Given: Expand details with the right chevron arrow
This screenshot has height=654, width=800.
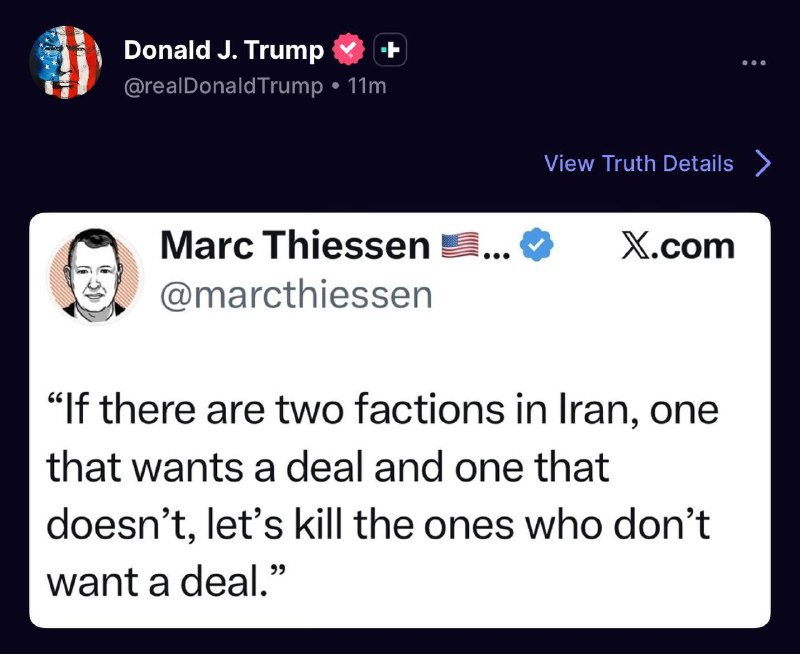Looking at the screenshot, I should pyautogui.click(x=762, y=163).
